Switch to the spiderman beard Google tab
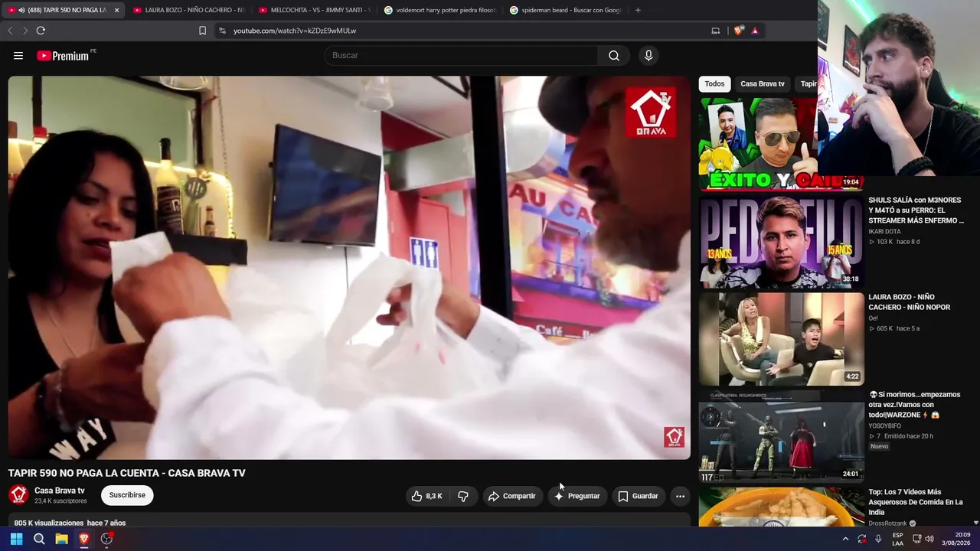The height and width of the screenshot is (551, 980). point(564,10)
